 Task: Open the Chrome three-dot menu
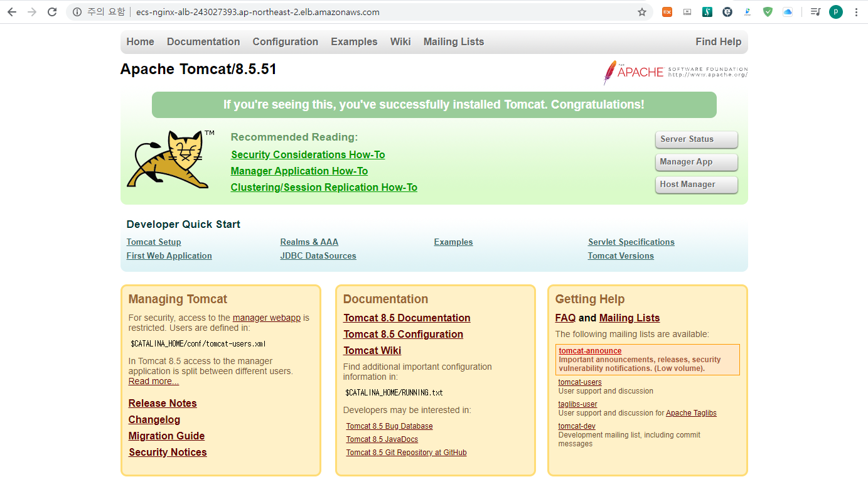tap(856, 12)
